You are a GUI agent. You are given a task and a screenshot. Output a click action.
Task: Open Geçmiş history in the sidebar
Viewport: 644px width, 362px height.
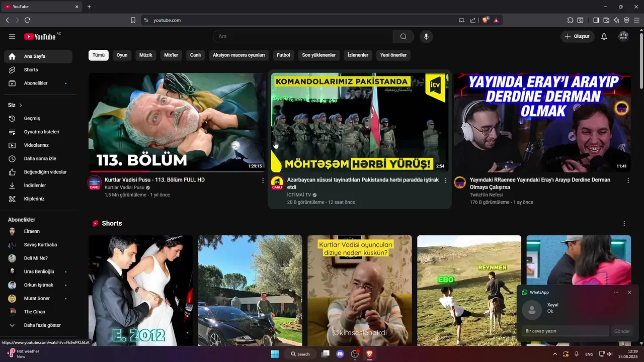(38, 119)
